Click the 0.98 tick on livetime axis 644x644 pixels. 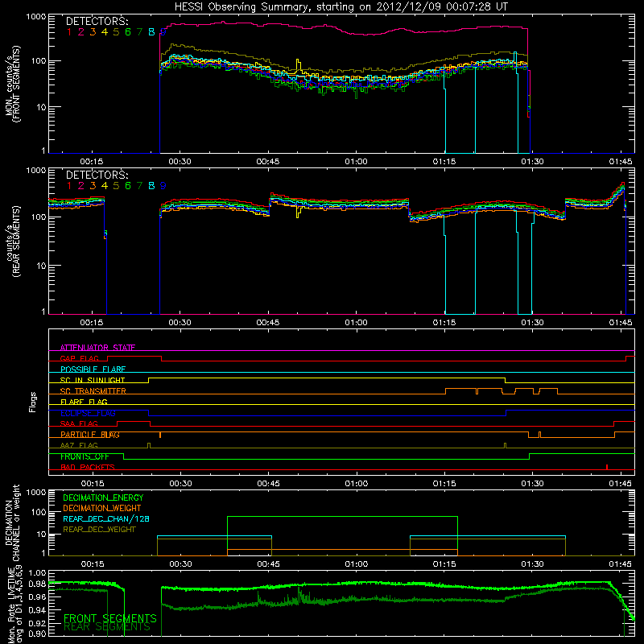pyautogui.click(x=38, y=584)
